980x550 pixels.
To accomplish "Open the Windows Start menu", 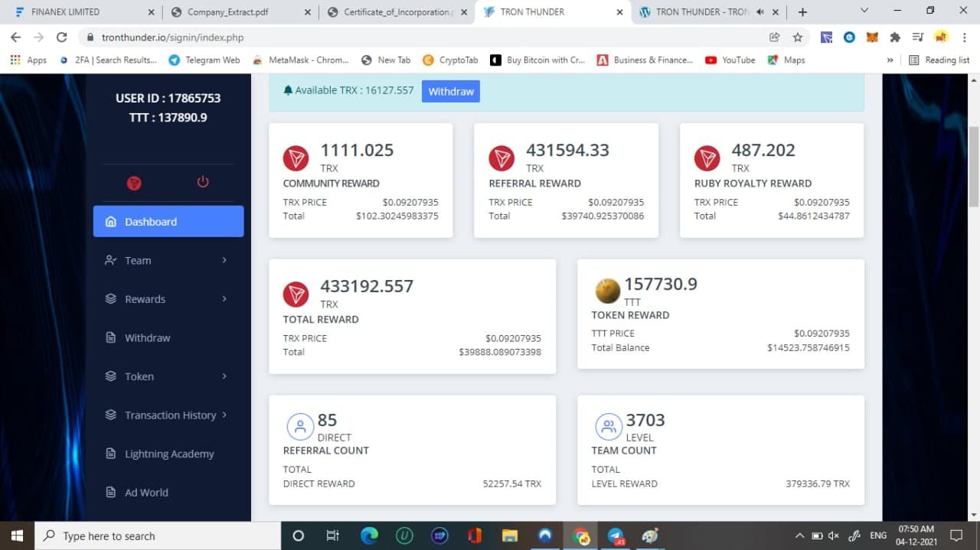I will coord(18,535).
